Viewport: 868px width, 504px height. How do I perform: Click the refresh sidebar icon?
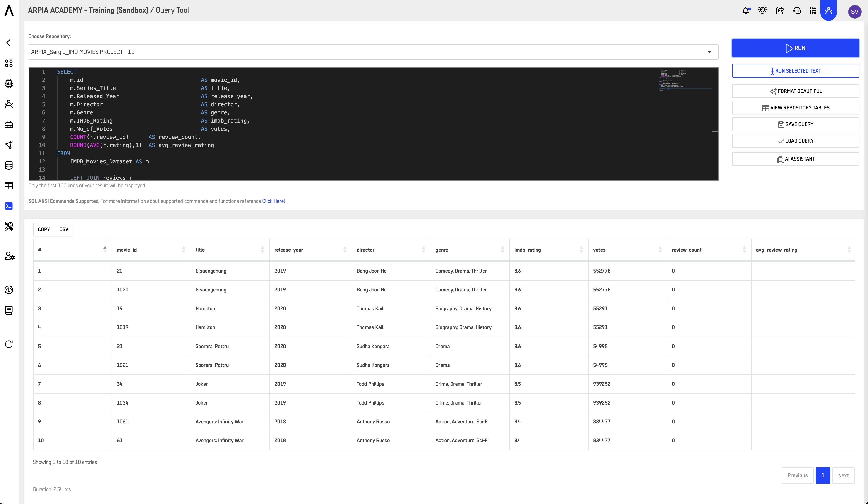pyautogui.click(x=9, y=344)
